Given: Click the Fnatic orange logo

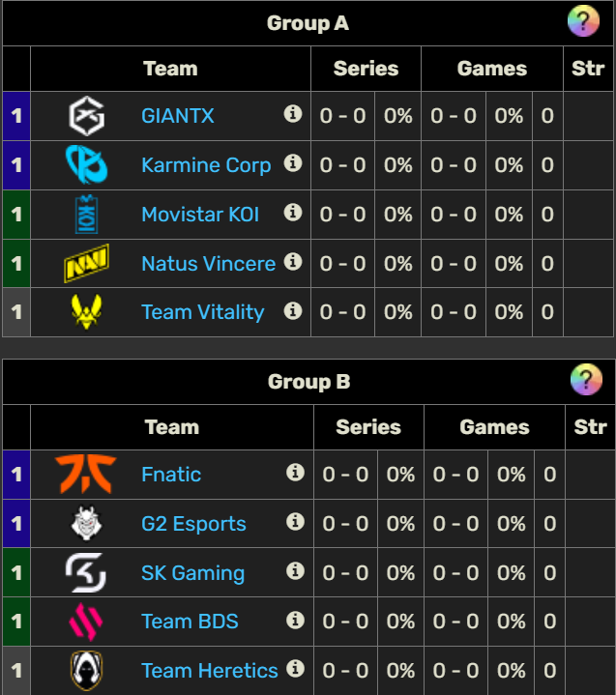Looking at the screenshot, I should coord(86,474).
